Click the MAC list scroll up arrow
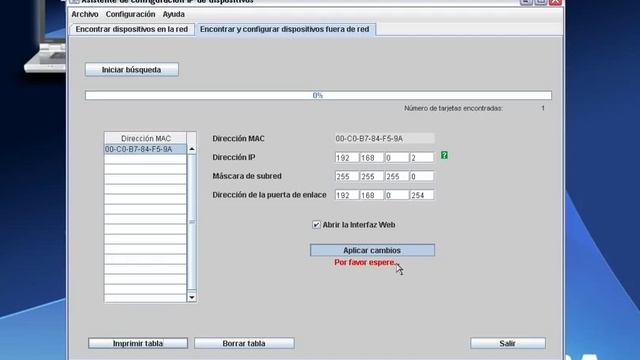Screen dimensions: 640x360 coord(192,149)
